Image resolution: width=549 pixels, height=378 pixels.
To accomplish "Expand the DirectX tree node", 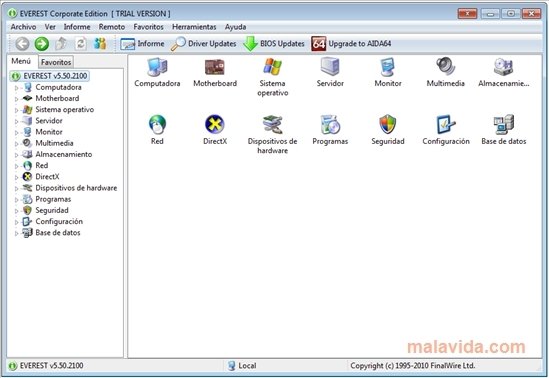I will pos(16,177).
